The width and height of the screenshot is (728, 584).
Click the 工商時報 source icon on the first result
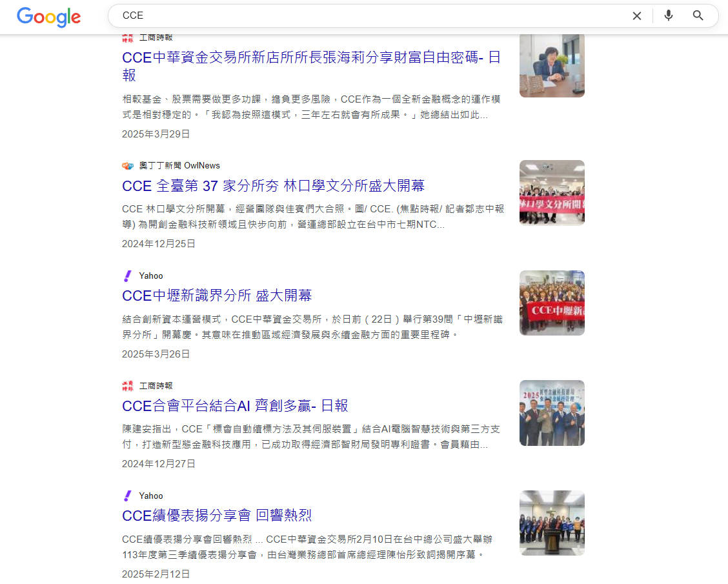coord(127,37)
